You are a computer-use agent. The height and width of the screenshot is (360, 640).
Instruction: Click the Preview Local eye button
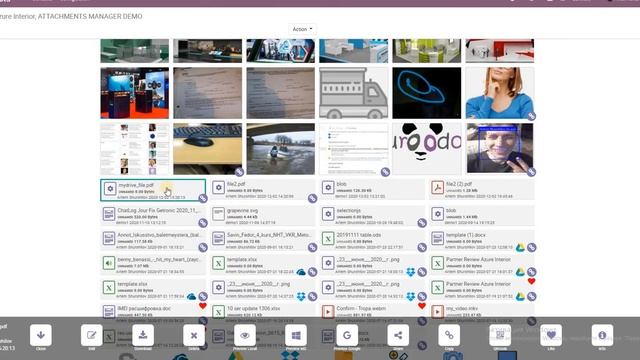[245, 335]
